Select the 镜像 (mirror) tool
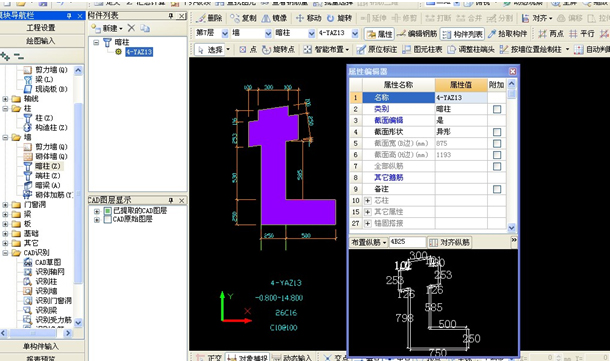This screenshot has width=610, height=362. tap(274, 18)
